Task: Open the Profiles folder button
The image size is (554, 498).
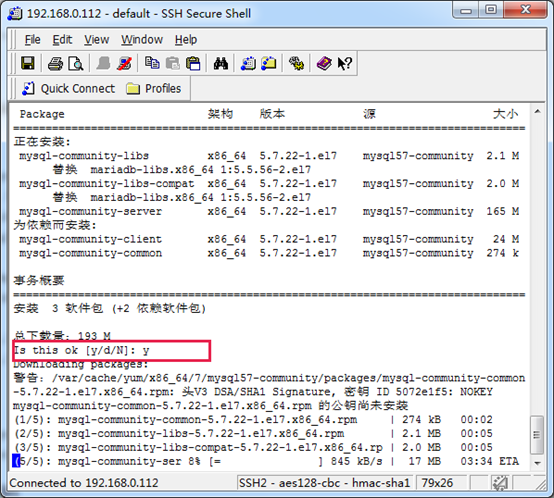Action: (154, 88)
